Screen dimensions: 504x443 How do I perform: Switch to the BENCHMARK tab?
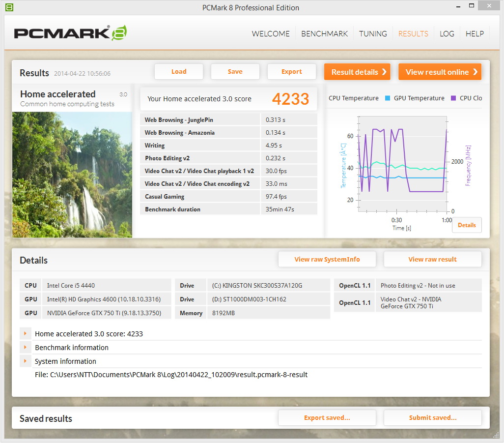pyautogui.click(x=324, y=34)
